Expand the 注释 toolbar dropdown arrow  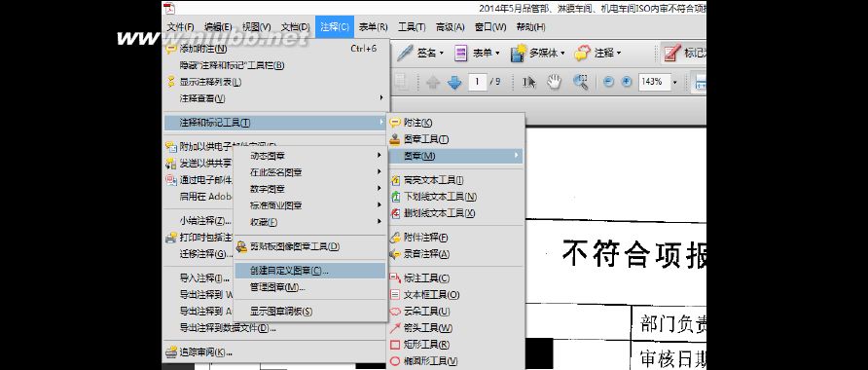(x=618, y=54)
